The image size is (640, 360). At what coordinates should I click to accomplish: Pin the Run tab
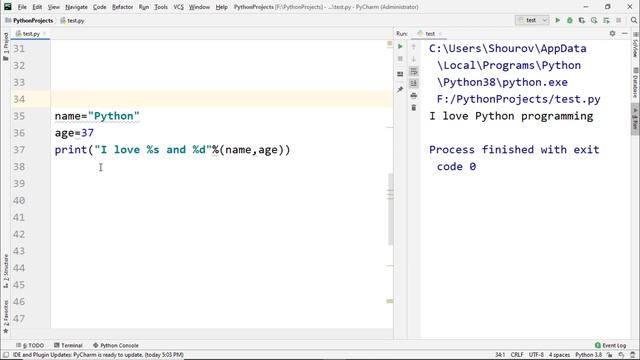tap(400, 89)
